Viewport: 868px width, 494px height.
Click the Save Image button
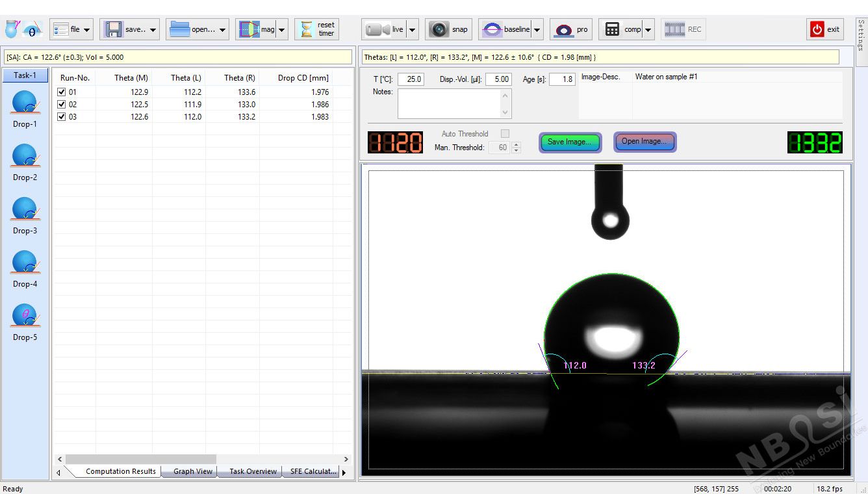click(570, 142)
